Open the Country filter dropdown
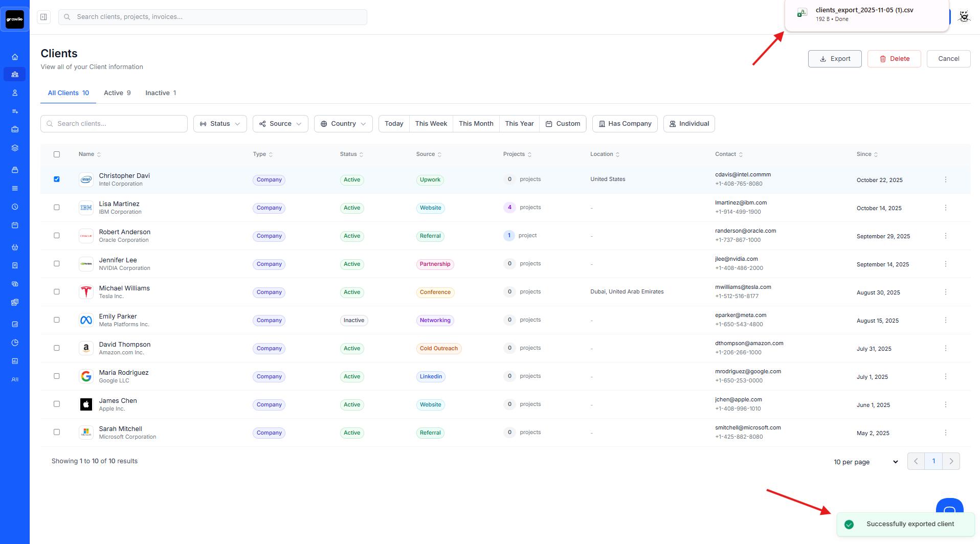 (343, 124)
